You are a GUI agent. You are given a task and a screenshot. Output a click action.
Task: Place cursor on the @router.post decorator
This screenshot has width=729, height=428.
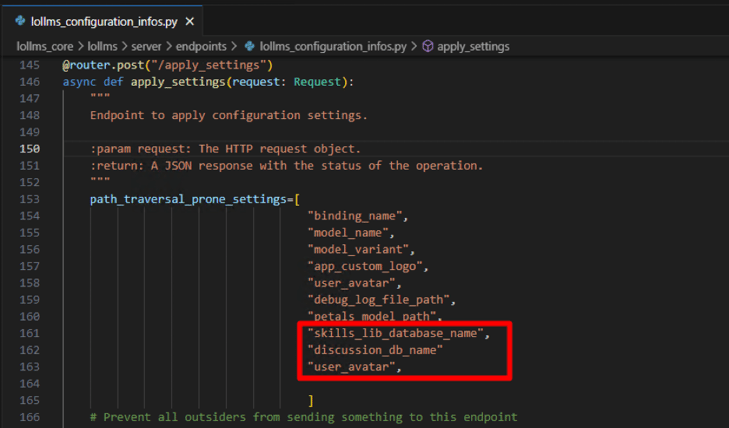[x=109, y=65]
